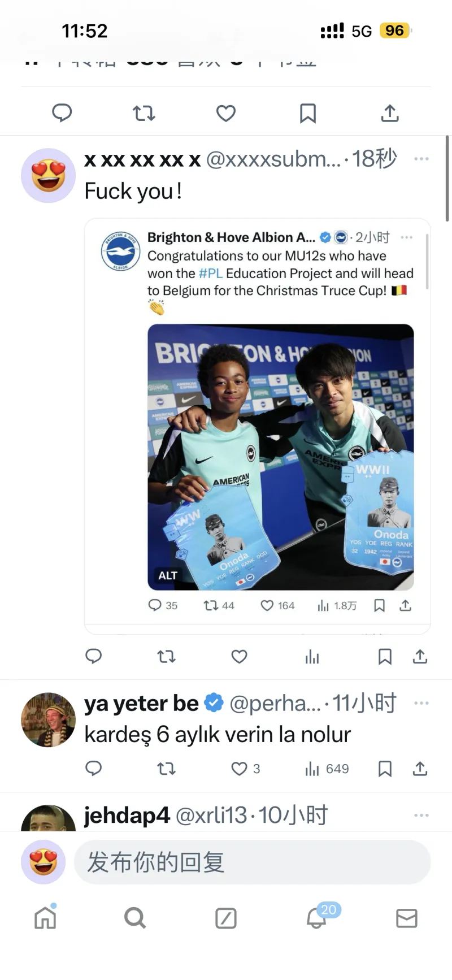Open the Home tab in bottom bar
The height and width of the screenshot is (980, 452).
[45, 917]
